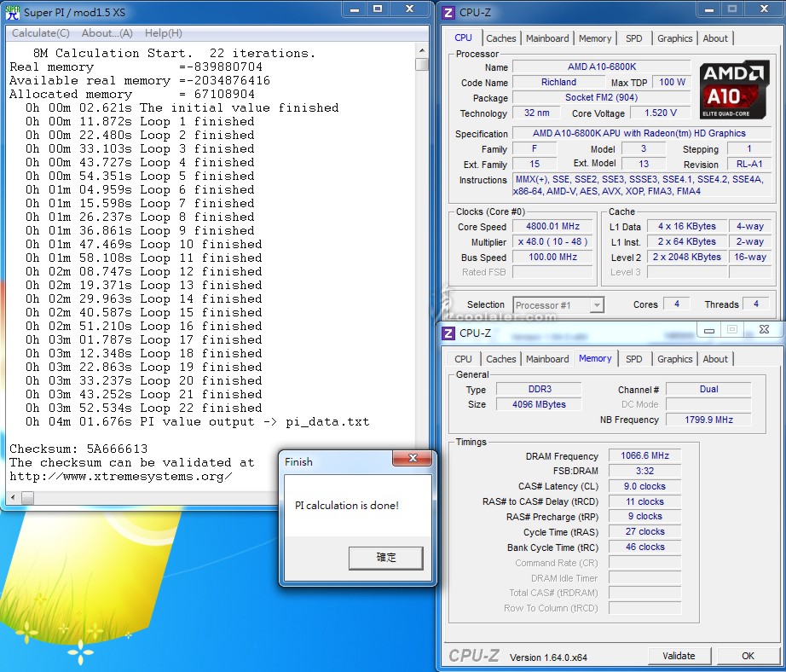
Task: Click the AMD A10-6800K APU specification field
Action: click(x=642, y=133)
